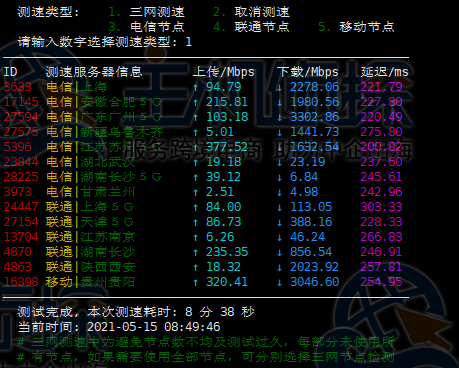Click upload value 6.26
The width and height of the screenshot is (459, 368).
pos(220,237)
